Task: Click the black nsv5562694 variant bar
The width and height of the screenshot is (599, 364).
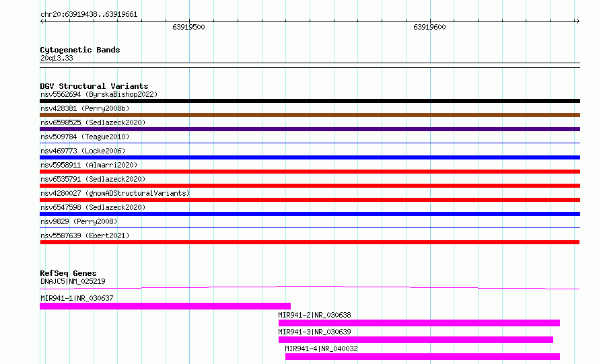Action: [310, 101]
